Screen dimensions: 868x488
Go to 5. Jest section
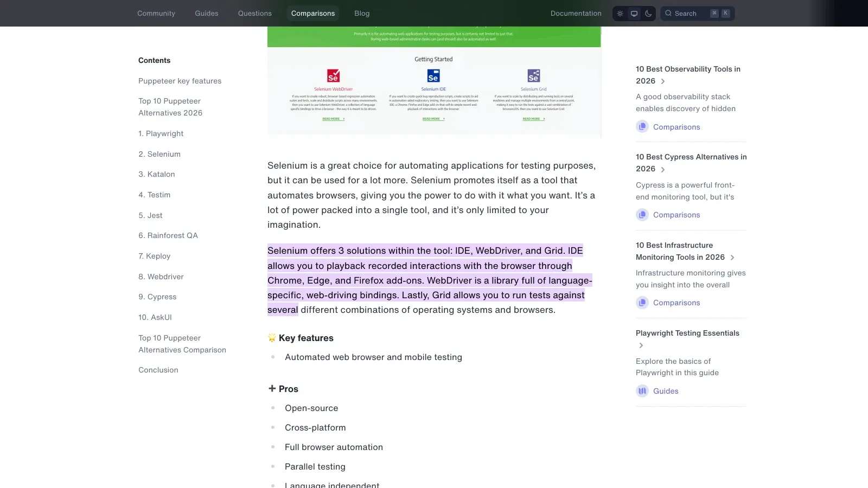click(x=150, y=215)
